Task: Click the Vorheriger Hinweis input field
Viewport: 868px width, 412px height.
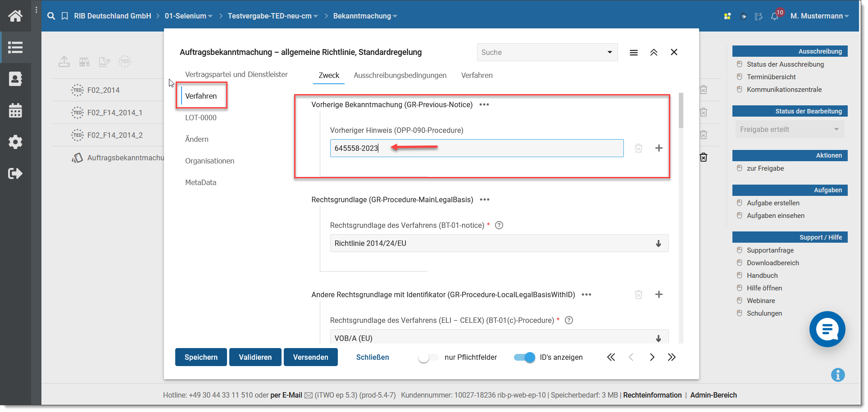Action: pos(477,148)
